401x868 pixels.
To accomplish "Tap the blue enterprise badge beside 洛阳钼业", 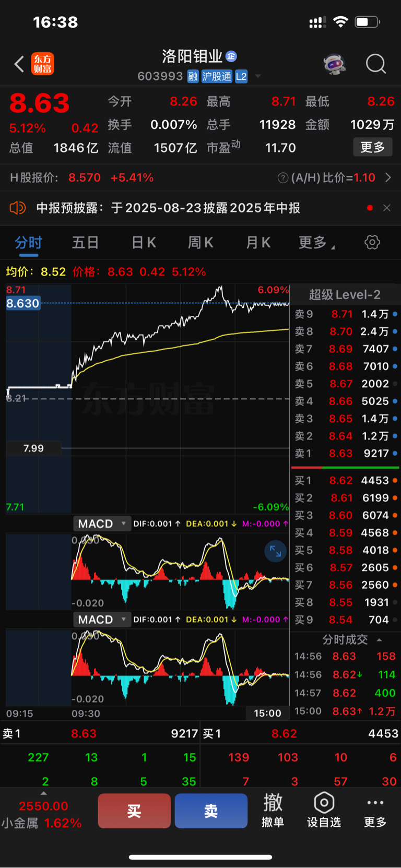I will tap(231, 56).
